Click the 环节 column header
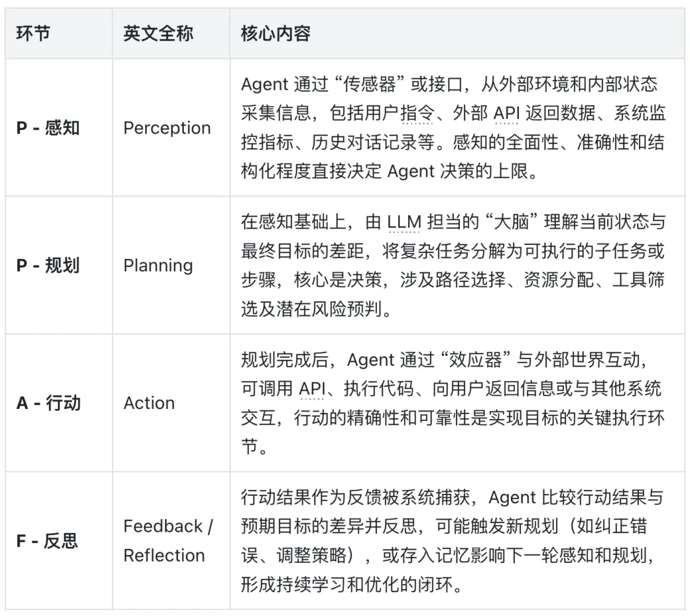The width and height of the screenshot is (690, 616). pos(33,34)
